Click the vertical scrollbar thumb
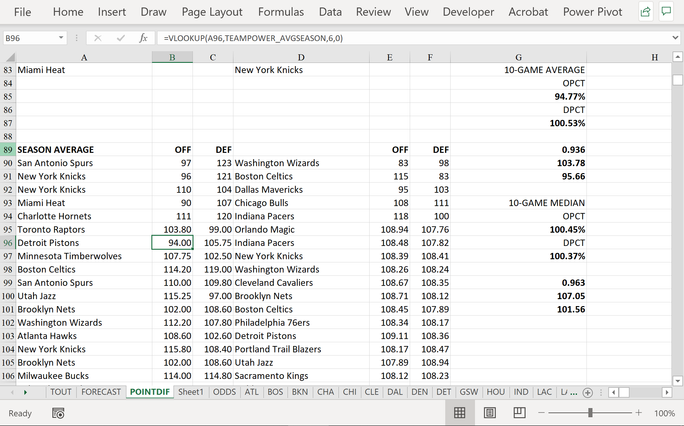The width and height of the screenshot is (684, 426). click(x=677, y=80)
